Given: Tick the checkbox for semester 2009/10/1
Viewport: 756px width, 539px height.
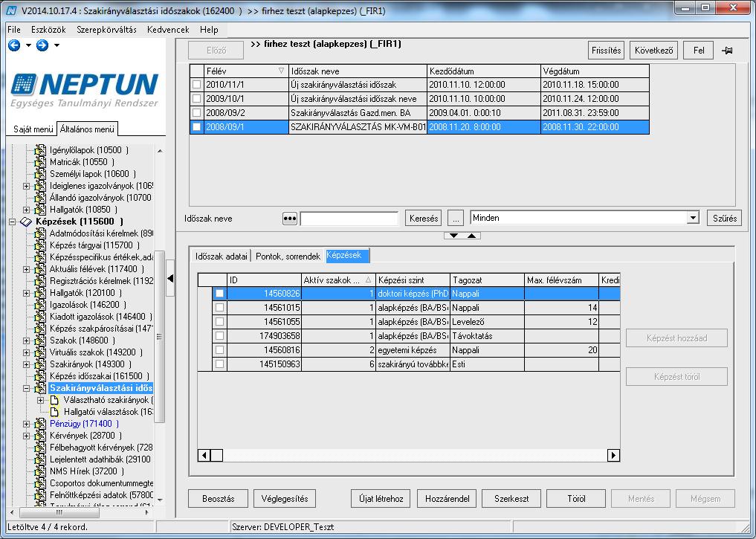Looking at the screenshot, I should coord(197,99).
